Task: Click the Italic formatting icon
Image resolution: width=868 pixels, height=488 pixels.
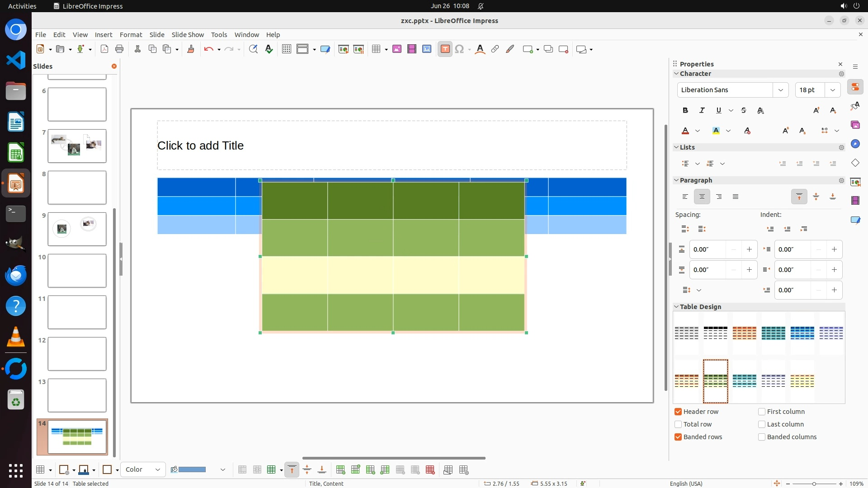Action: pos(702,110)
